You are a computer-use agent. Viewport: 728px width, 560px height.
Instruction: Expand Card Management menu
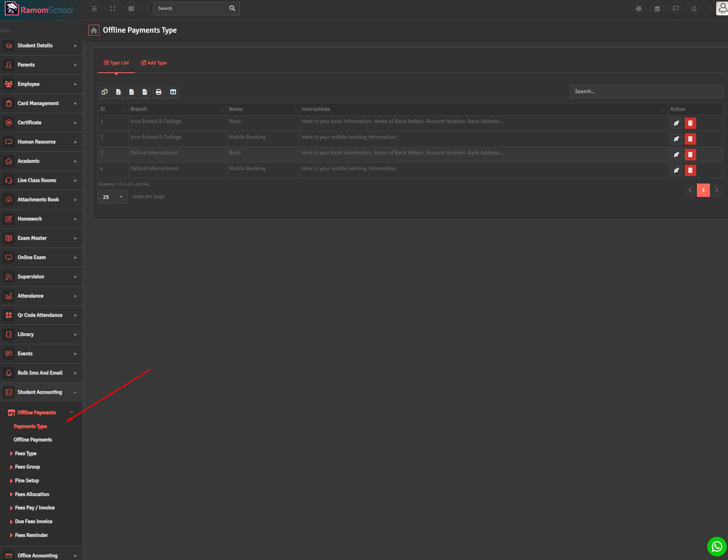coord(41,103)
